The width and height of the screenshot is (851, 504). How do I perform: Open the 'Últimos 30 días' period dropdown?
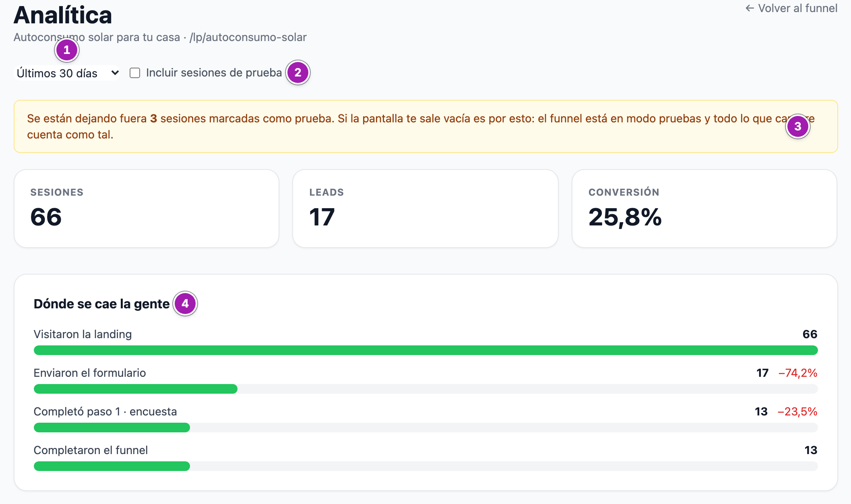click(x=67, y=73)
